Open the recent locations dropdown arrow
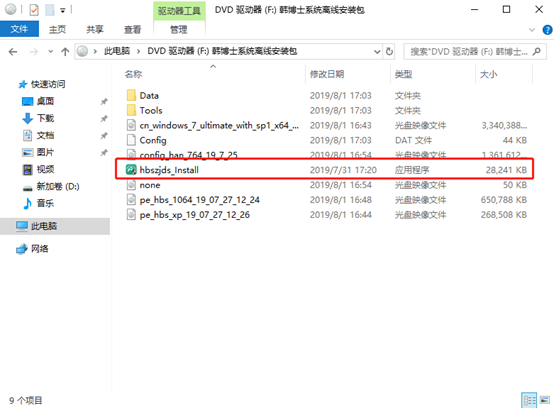This screenshot has width=554, height=408. click(x=51, y=52)
